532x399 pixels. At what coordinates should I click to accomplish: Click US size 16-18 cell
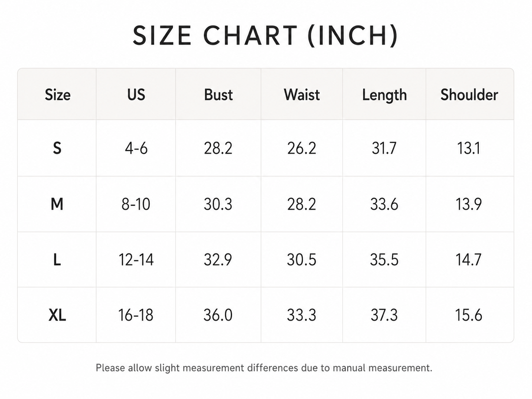[136, 315]
